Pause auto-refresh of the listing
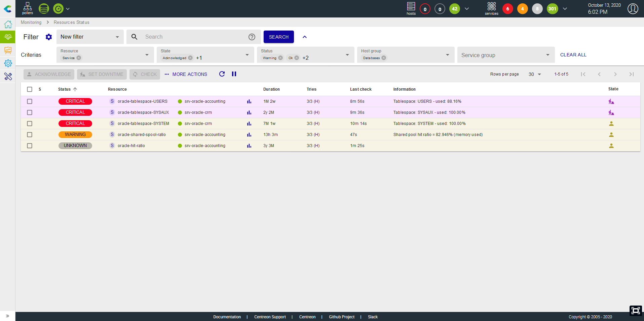 coord(234,74)
